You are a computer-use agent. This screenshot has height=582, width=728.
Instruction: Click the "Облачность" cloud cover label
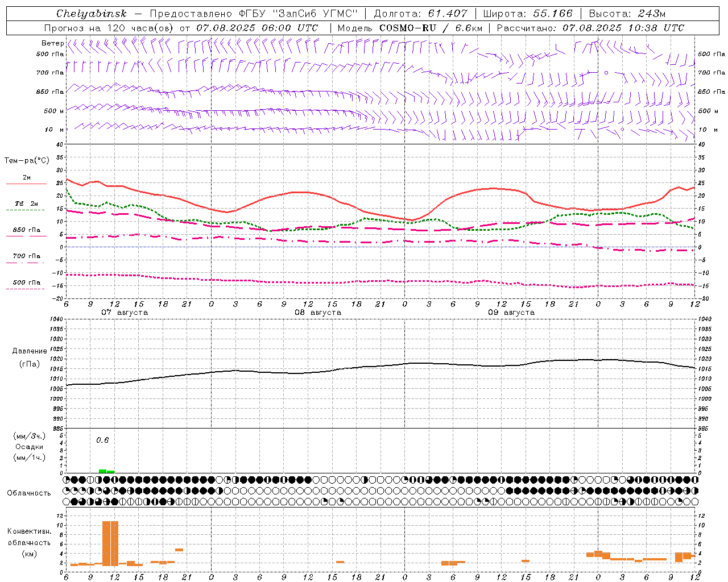pos(29,493)
